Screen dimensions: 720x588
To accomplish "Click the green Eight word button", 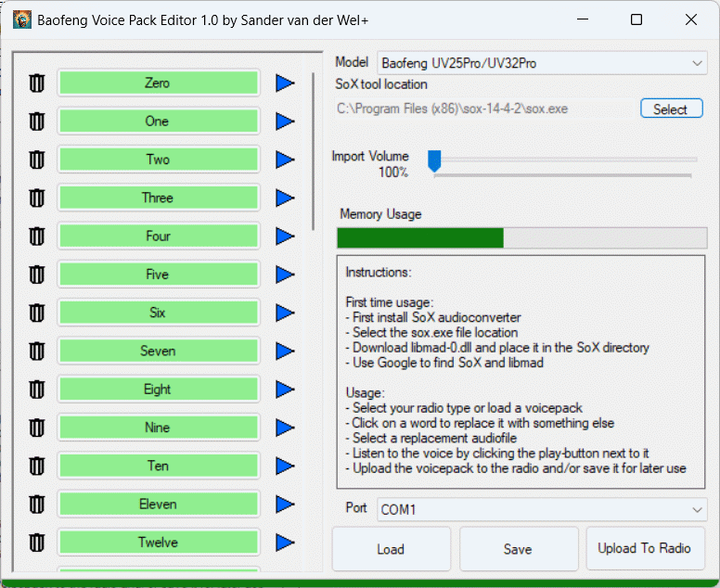I will click(x=158, y=390).
